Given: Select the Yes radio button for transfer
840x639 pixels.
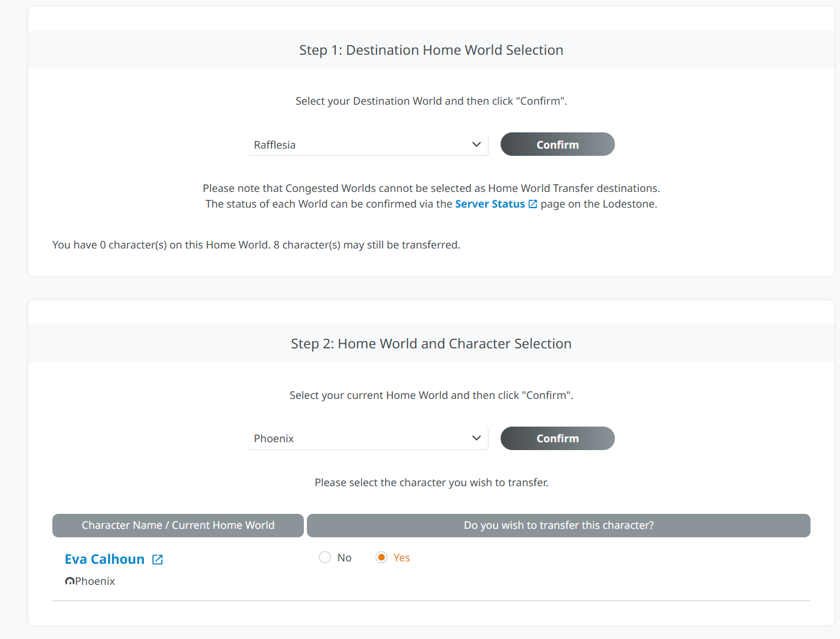Looking at the screenshot, I should (381, 558).
